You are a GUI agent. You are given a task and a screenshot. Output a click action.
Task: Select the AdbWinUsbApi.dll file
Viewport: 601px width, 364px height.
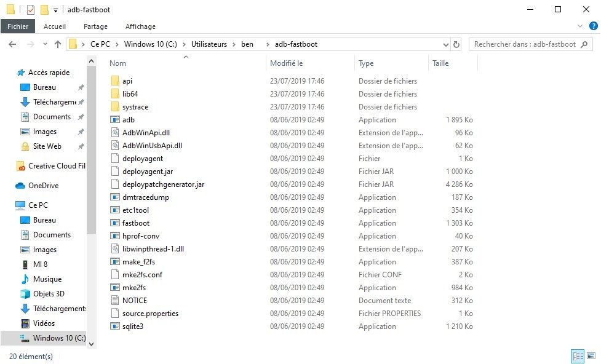click(152, 146)
